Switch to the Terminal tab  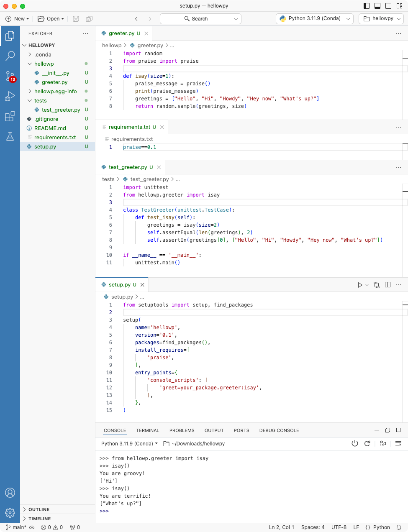[147, 430]
